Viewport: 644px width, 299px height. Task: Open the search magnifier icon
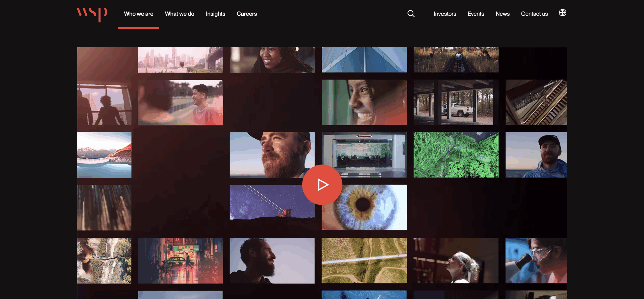[411, 14]
